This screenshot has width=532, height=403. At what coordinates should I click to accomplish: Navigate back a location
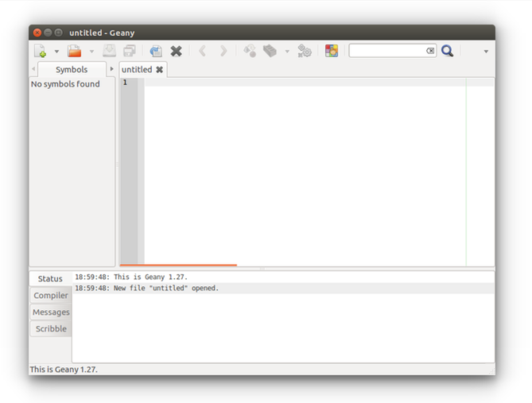(x=203, y=51)
